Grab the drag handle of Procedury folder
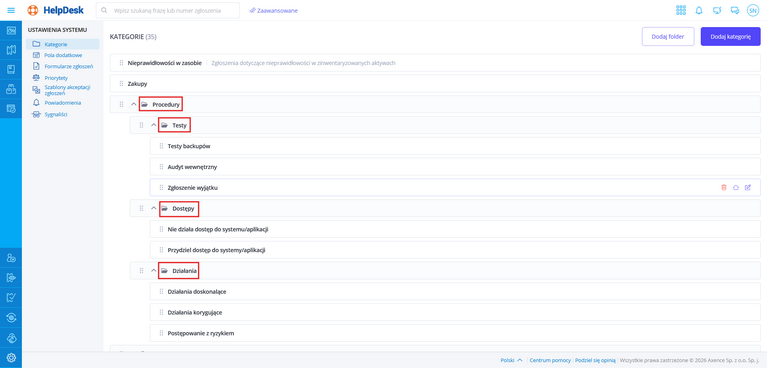Image resolution: width=767 pixels, height=368 pixels. point(121,104)
